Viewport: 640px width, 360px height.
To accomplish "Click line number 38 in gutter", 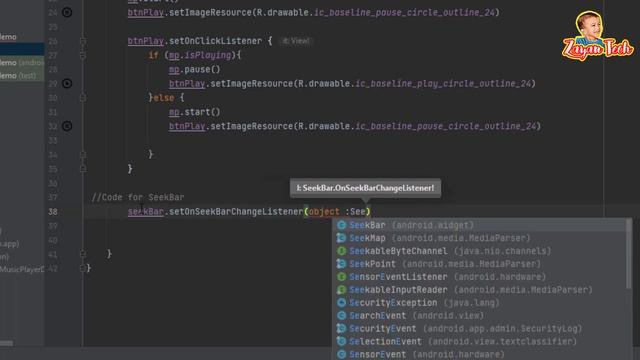I will click(x=53, y=212).
